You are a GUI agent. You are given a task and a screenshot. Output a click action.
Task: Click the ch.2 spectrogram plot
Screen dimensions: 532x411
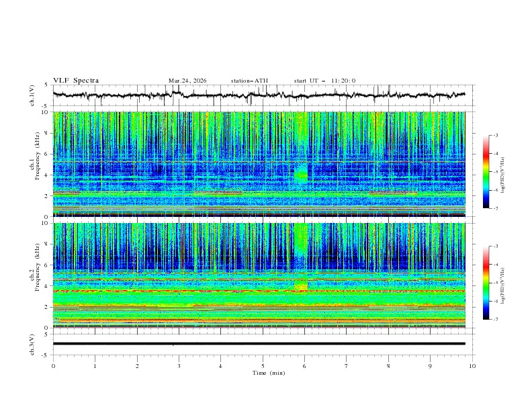pyautogui.click(x=259, y=275)
